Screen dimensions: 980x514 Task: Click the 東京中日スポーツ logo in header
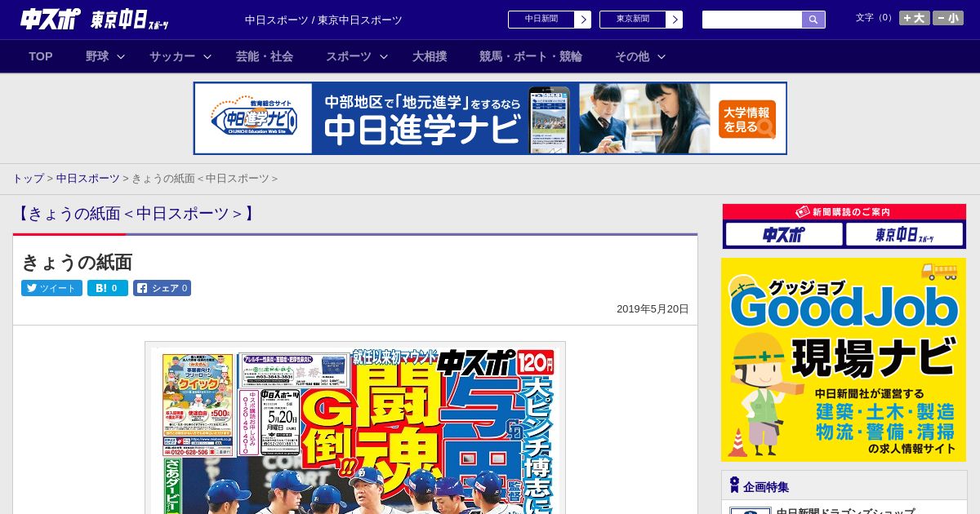(x=130, y=20)
